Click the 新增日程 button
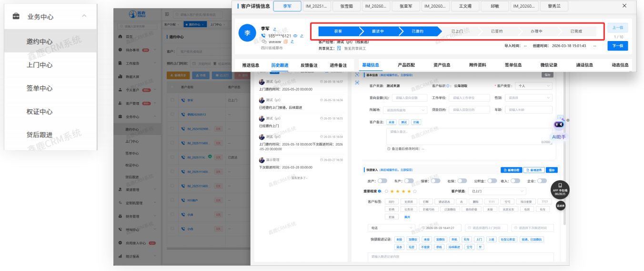The image size is (644, 271). click(x=511, y=170)
